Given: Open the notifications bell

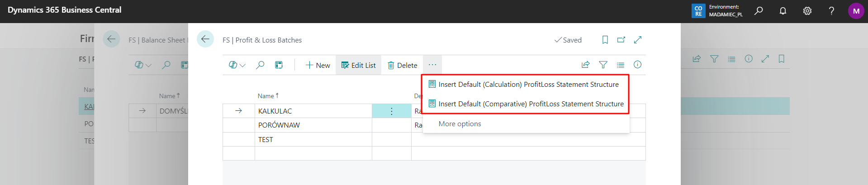Looking at the screenshot, I should point(783,11).
